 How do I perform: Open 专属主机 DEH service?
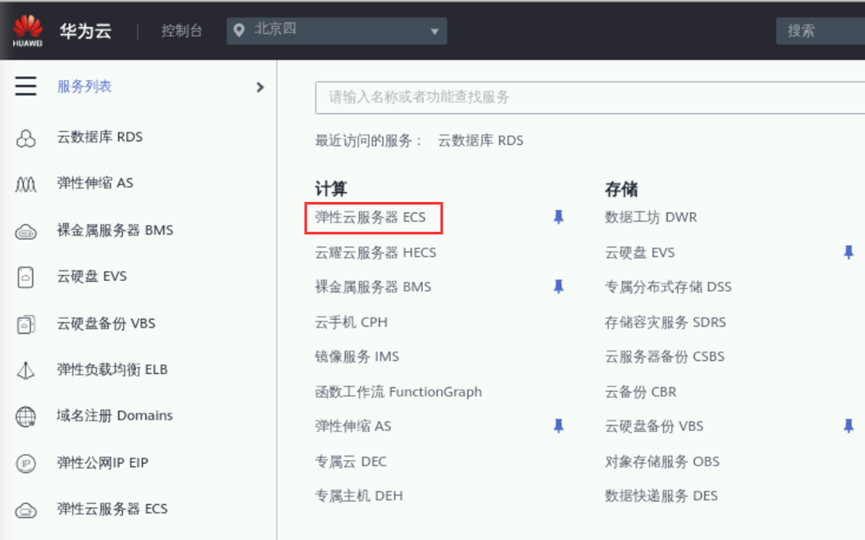(x=359, y=495)
